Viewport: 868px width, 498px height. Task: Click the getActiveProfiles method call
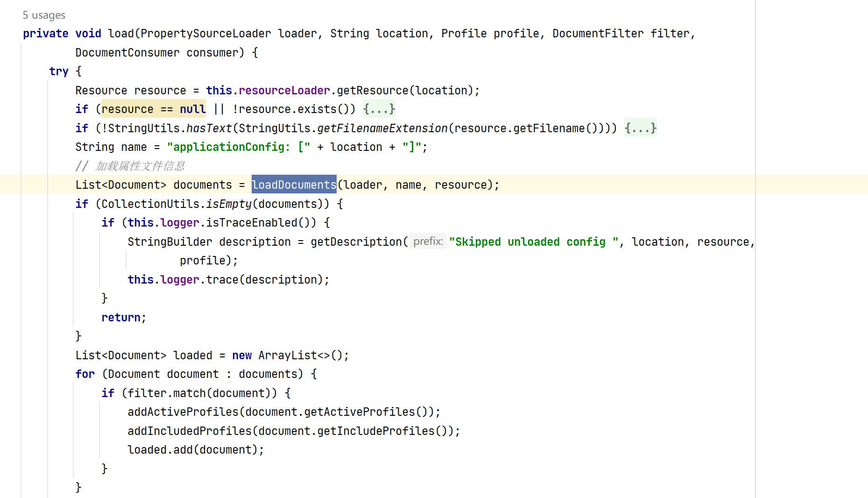(x=360, y=412)
